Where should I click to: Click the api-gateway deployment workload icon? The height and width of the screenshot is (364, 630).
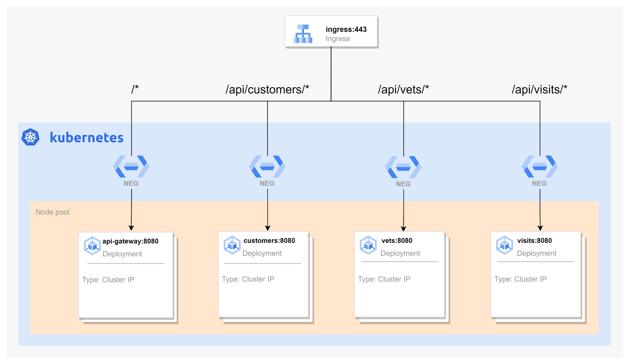tap(91, 245)
